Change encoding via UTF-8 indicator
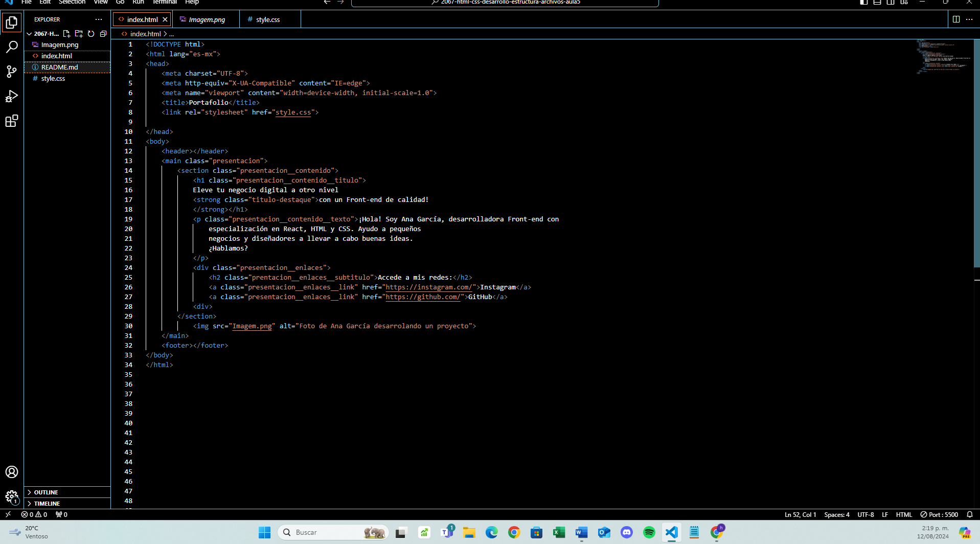 pyautogui.click(x=865, y=515)
